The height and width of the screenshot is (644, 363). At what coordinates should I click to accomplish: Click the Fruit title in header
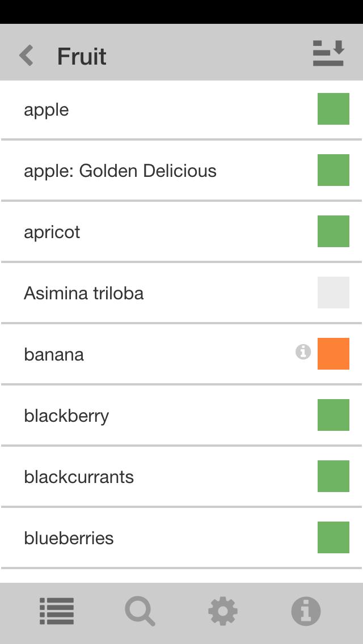pos(82,56)
